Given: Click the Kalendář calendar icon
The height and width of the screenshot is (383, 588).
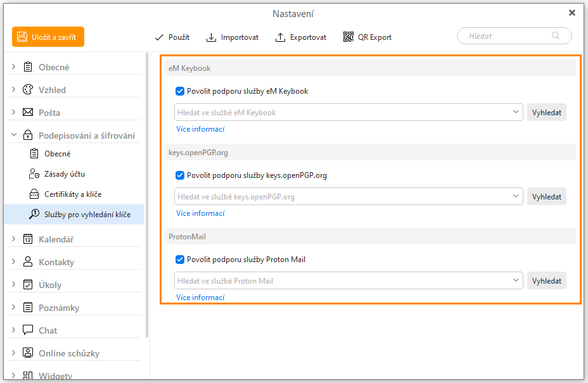Looking at the screenshot, I should [x=28, y=239].
